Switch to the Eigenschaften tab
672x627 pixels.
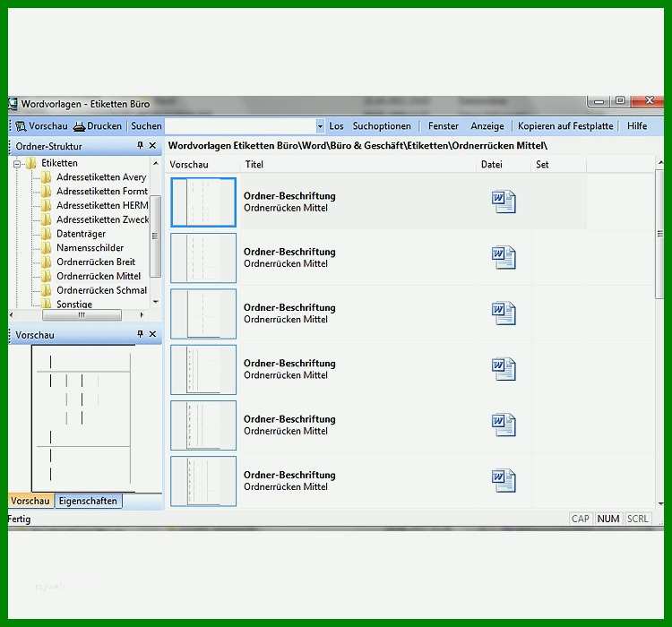point(89,501)
